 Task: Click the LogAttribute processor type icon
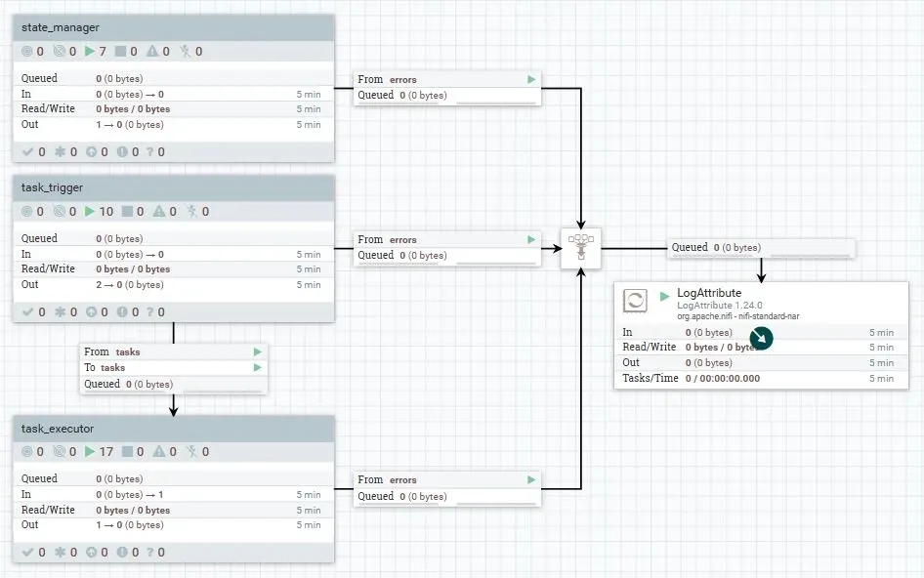635,301
